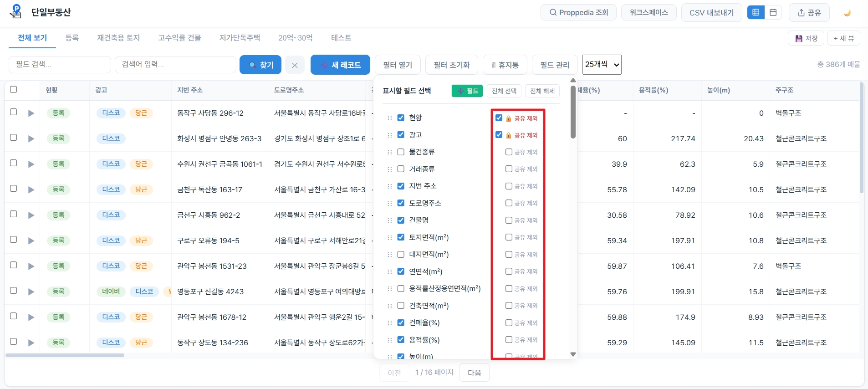Check 공유 제외 for the 물건종류 field
The image size is (868, 389).
pos(509,152)
